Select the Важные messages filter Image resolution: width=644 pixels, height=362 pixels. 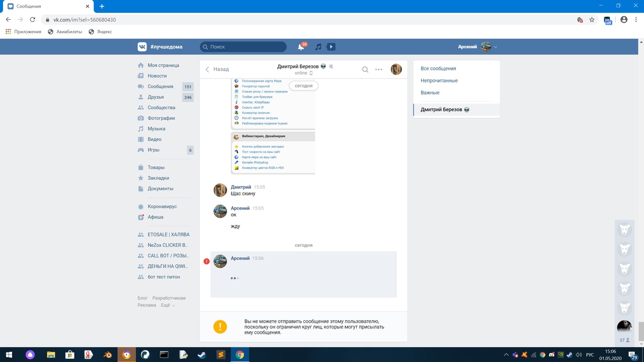pos(430,93)
